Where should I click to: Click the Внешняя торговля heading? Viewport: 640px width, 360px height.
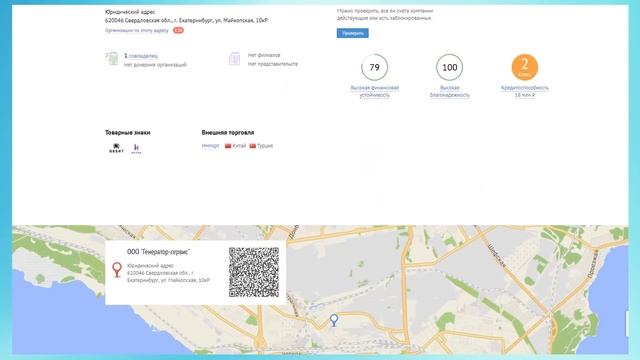[228, 133]
